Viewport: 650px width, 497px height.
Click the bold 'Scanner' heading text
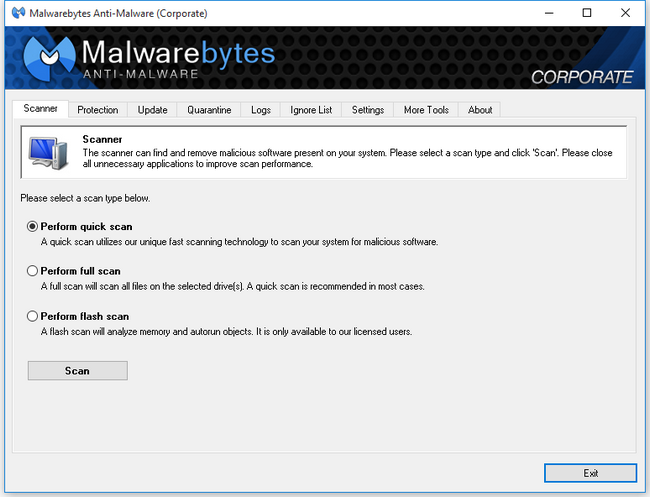coord(102,139)
